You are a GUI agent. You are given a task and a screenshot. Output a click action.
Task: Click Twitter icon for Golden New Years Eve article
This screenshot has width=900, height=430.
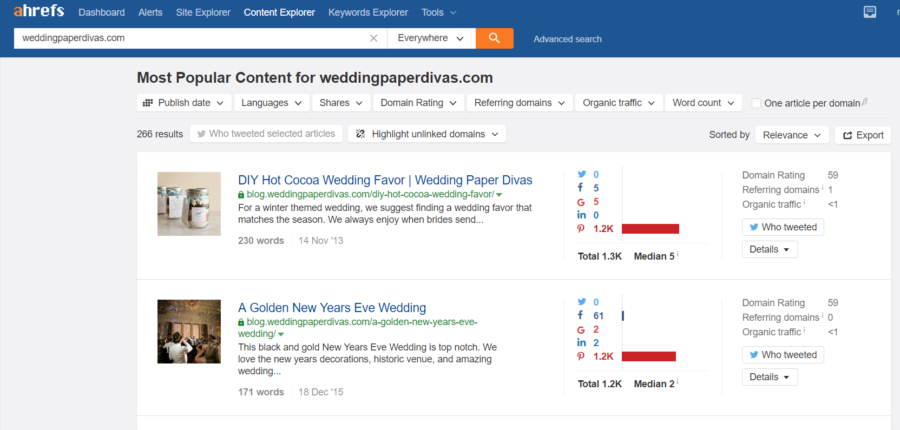pyautogui.click(x=581, y=302)
